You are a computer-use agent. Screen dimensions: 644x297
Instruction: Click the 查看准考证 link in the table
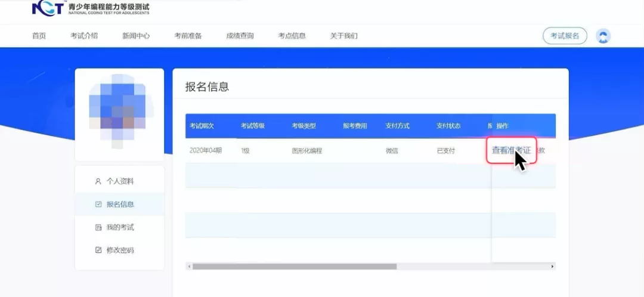coord(512,150)
